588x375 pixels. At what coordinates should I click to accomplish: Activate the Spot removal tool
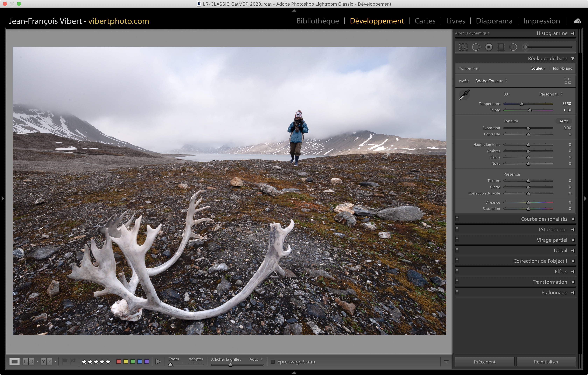tap(476, 47)
